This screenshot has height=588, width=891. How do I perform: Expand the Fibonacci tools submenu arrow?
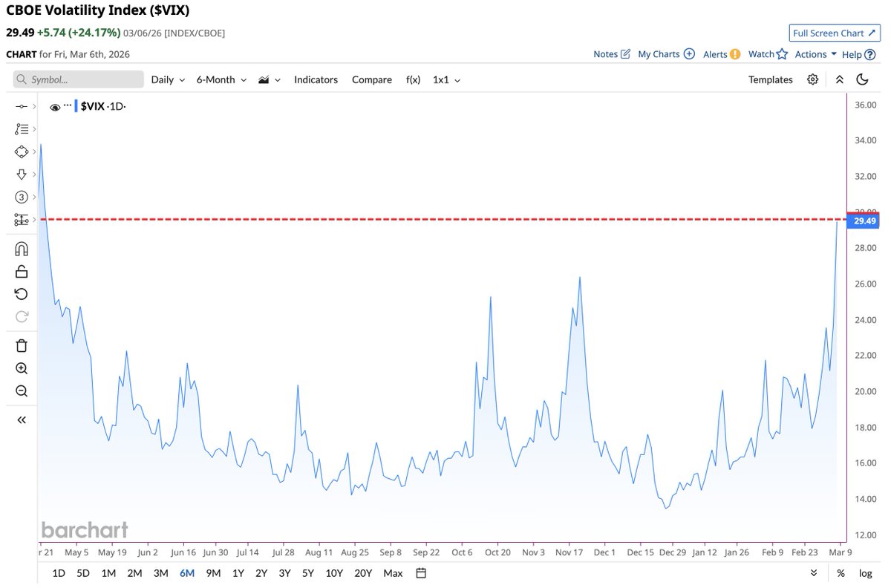[34, 129]
